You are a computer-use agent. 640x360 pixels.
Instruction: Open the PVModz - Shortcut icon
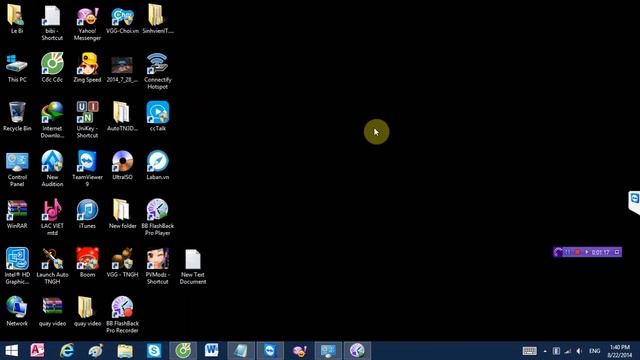coord(158,266)
